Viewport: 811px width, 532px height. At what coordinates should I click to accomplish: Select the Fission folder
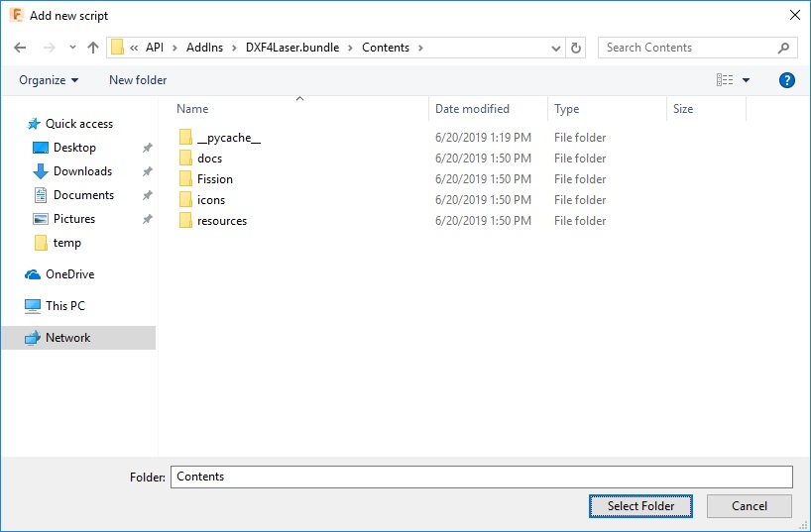pyautogui.click(x=214, y=179)
